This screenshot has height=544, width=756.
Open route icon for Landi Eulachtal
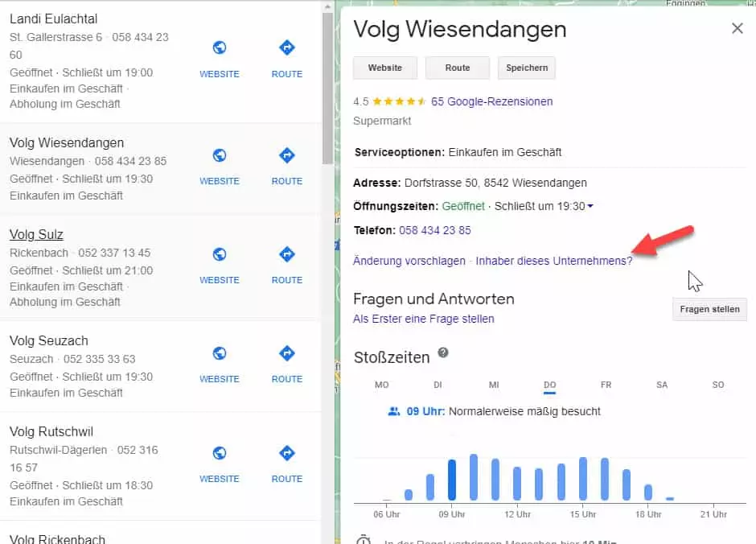click(x=287, y=47)
